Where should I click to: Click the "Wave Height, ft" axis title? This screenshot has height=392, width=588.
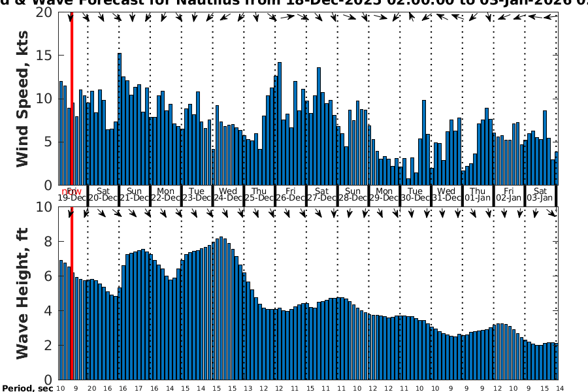[23, 293]
